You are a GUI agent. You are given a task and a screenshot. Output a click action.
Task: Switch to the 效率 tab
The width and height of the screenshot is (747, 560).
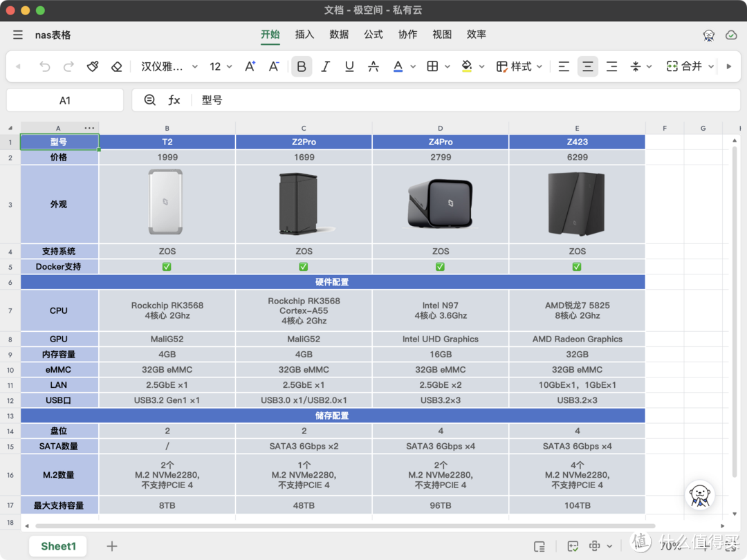point(476,35)
